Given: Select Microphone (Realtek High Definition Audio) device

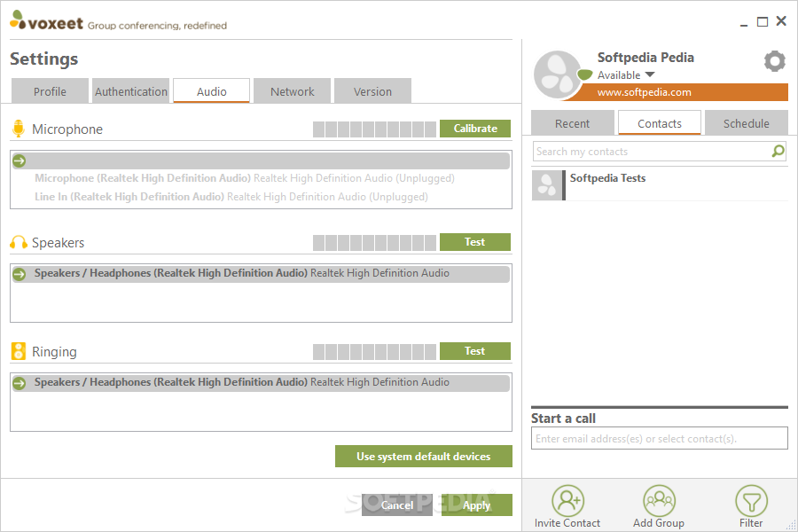Looking at the screenshot, I should coord(261,178).
